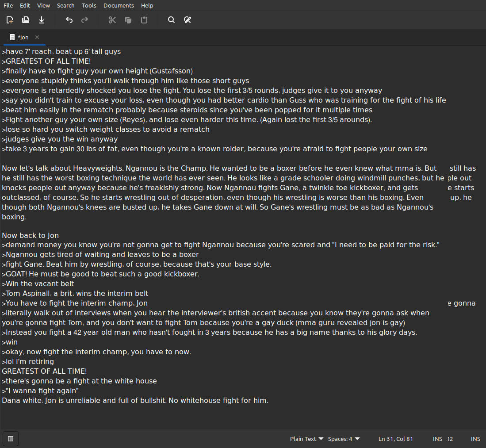This screenshot has height=448, width=486.
Task: Click line '>Tom Aspinall, a brit, wins the interim belt'
Action: coord(75,294)
